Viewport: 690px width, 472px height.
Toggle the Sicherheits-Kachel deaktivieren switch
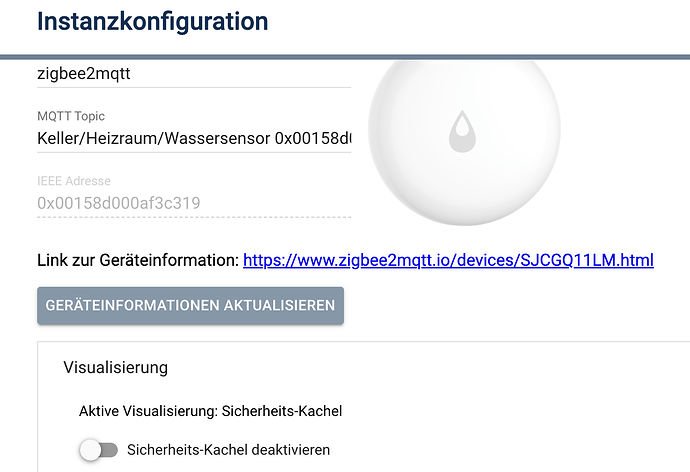tap(99, 450)
